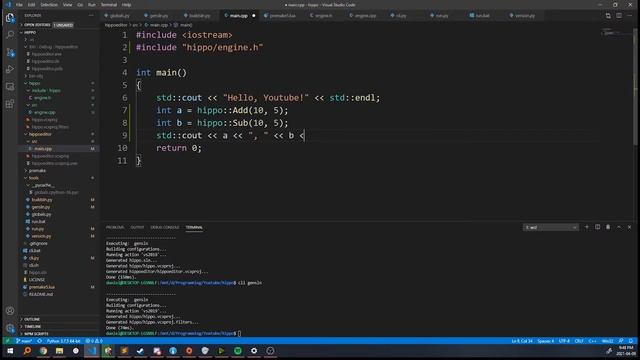
Task: Open the Selection menu
Action: coord(49,5)
